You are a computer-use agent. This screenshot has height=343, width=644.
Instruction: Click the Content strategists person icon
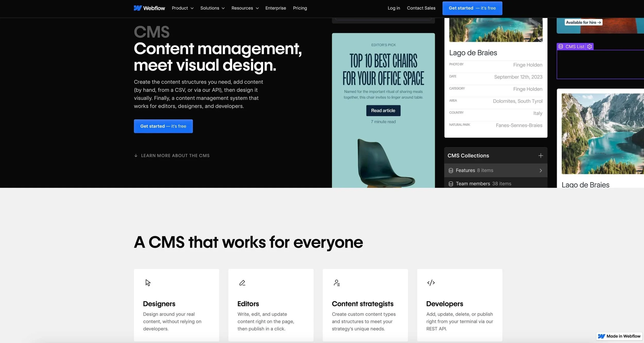[337, 283]
